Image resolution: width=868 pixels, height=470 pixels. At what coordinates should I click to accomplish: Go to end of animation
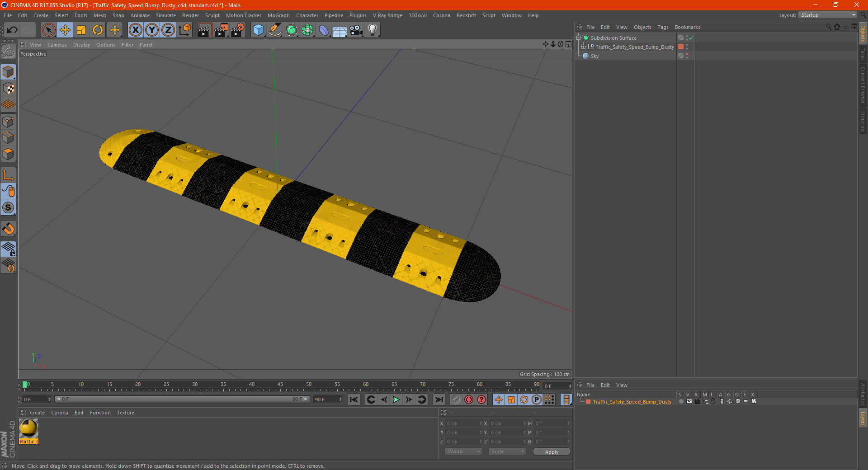coord(439,399)
